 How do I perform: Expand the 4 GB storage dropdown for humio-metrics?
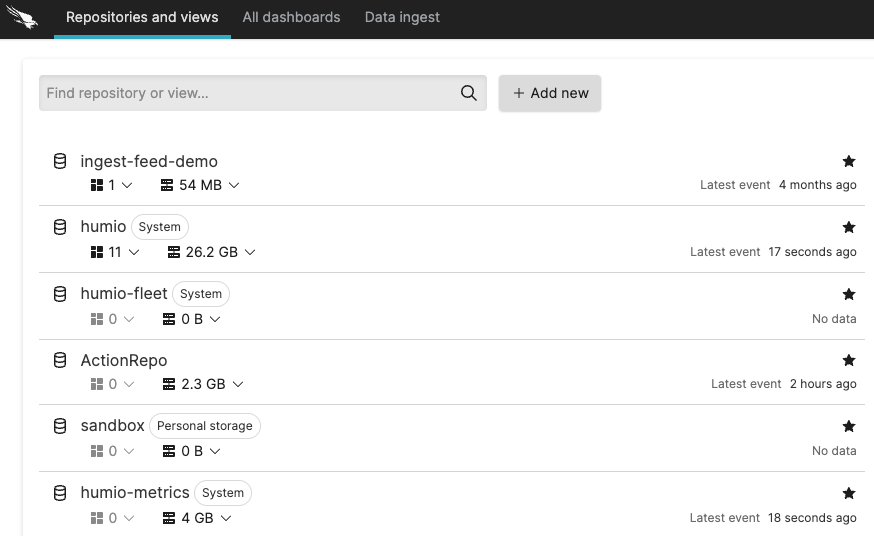coord(197,518)
